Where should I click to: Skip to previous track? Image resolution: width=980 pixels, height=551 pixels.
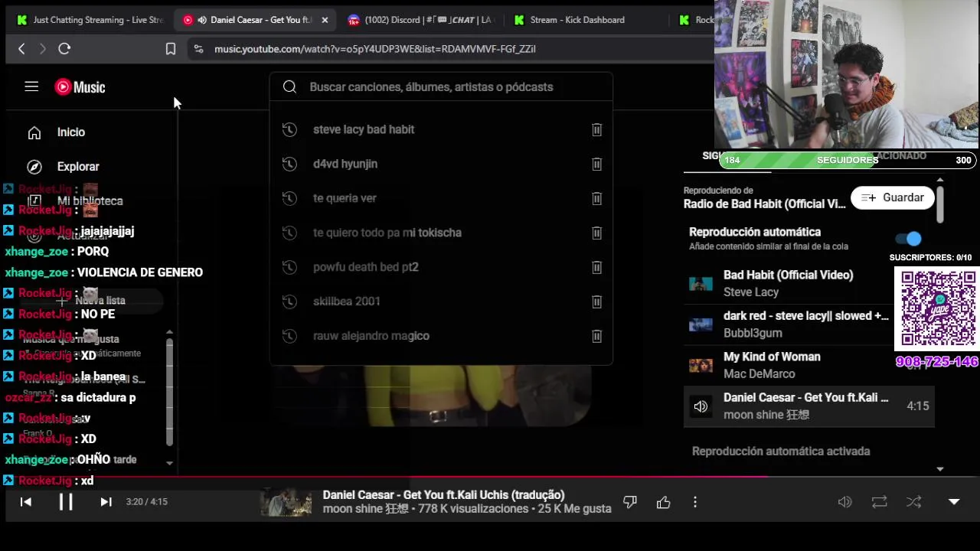coord(25,502)
